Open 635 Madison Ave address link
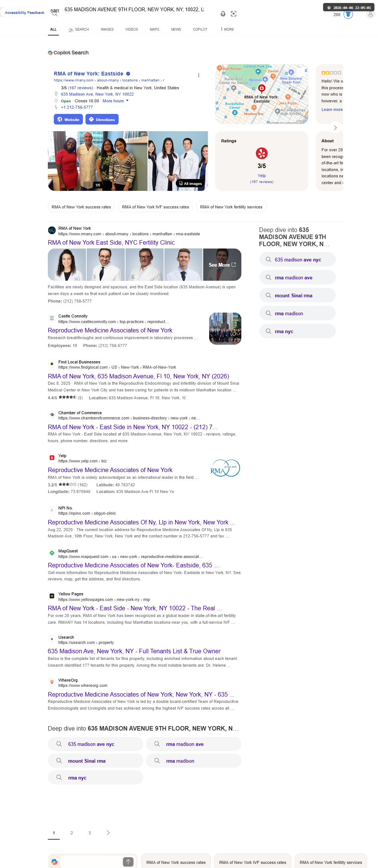Viewport: 378px width, 868px height. point(97,94)
